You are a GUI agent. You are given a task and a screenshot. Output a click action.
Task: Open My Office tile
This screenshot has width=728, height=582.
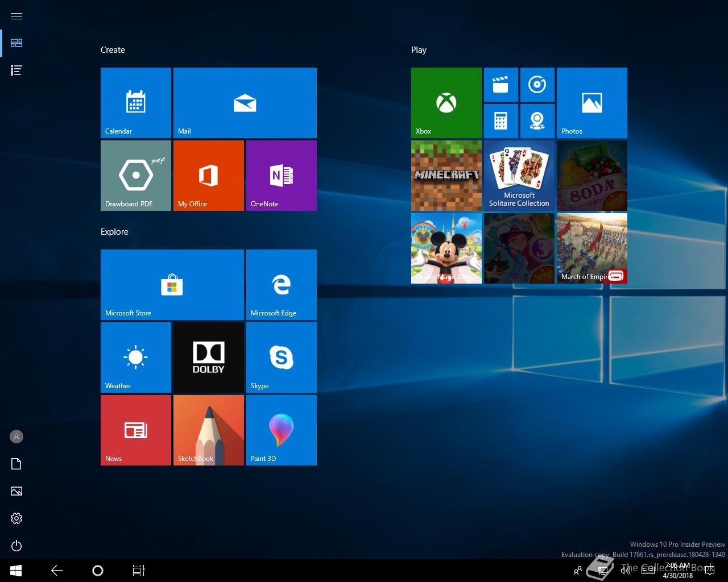tap(209, 176)
